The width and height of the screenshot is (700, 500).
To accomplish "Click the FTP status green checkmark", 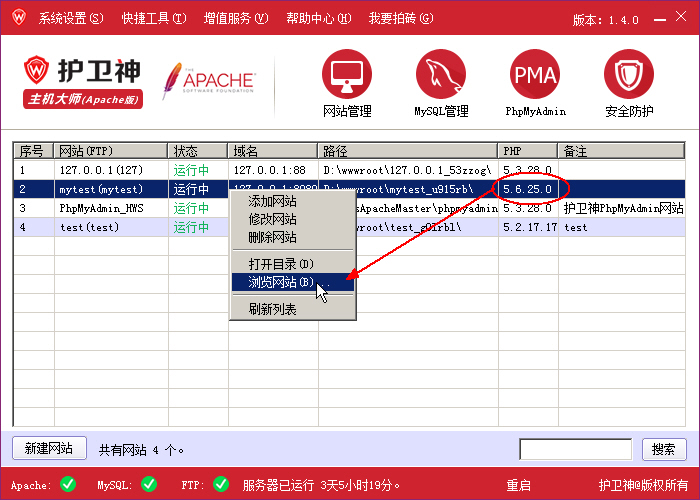I will (221, 484).
